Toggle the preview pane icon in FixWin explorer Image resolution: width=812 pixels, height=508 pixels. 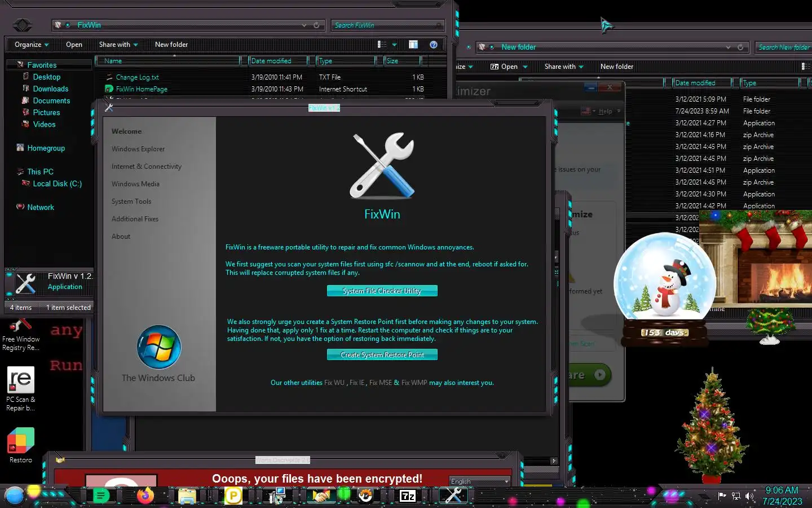pyautogui.click(x=413, y=45)
